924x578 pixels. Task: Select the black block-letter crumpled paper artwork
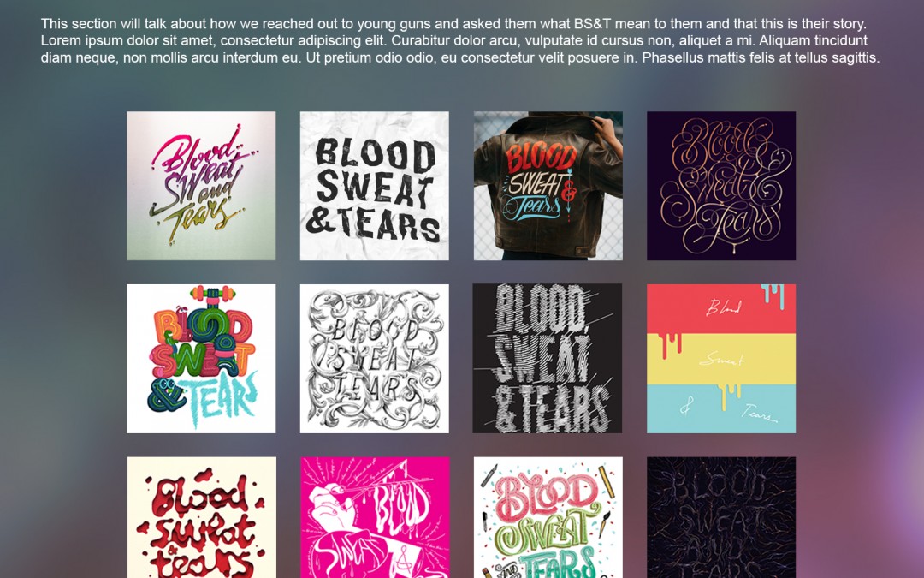pyautogui.click(x=374, y=186)
